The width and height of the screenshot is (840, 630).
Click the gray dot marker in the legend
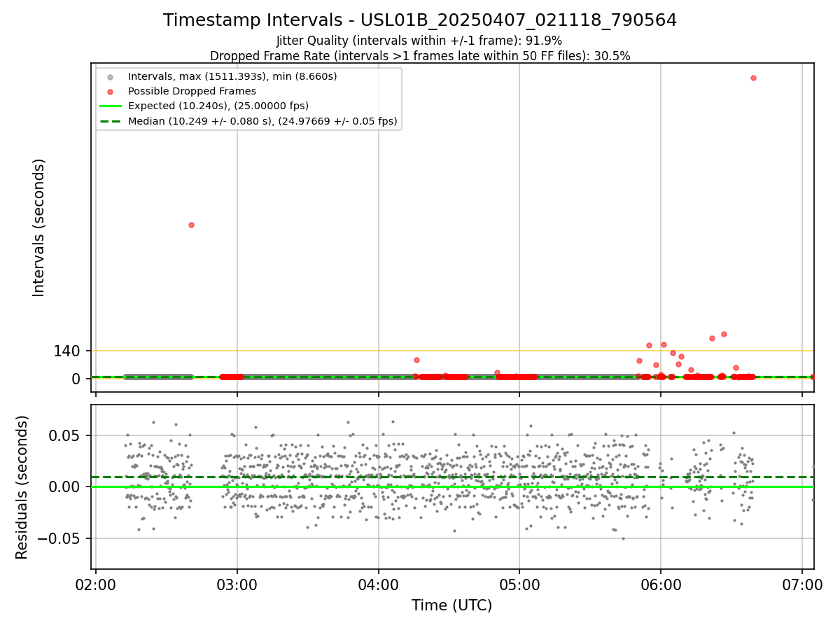(x=109, y=76)
